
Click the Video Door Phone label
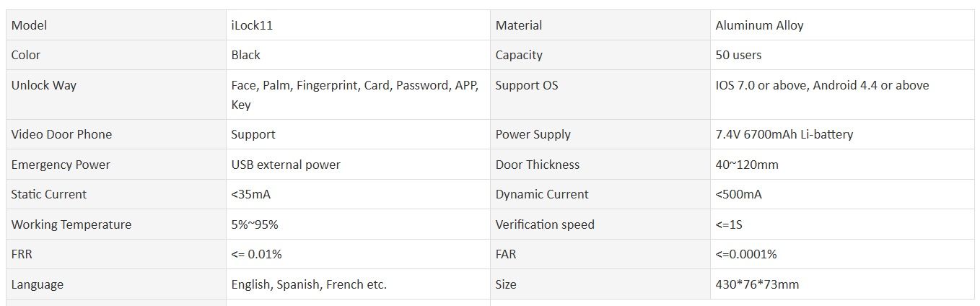point(61,134)
